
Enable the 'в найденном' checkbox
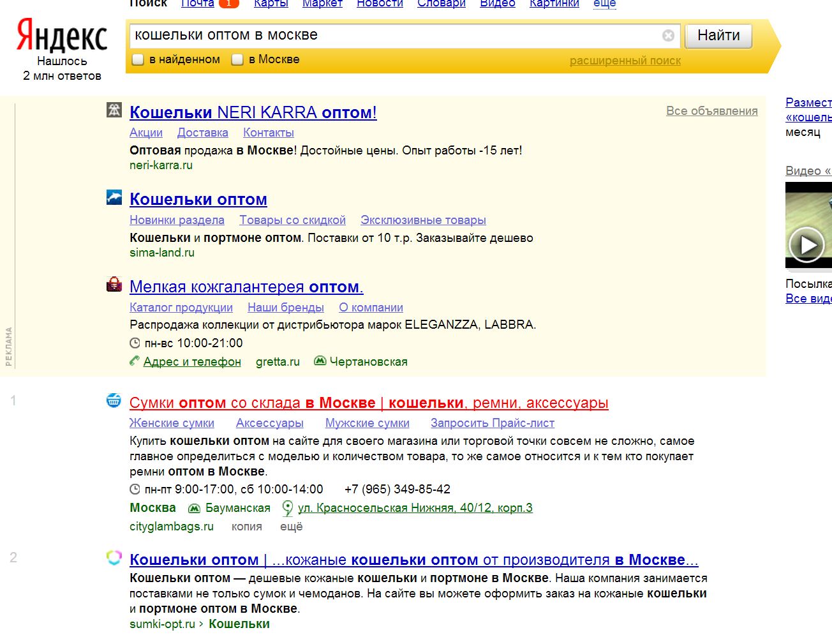[138, 60]
